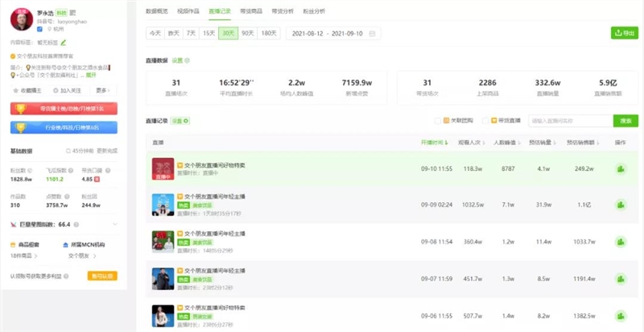The image size is (644, 332).
Task: Click the orange 账号认证 button
Action: tap(102, 276)
